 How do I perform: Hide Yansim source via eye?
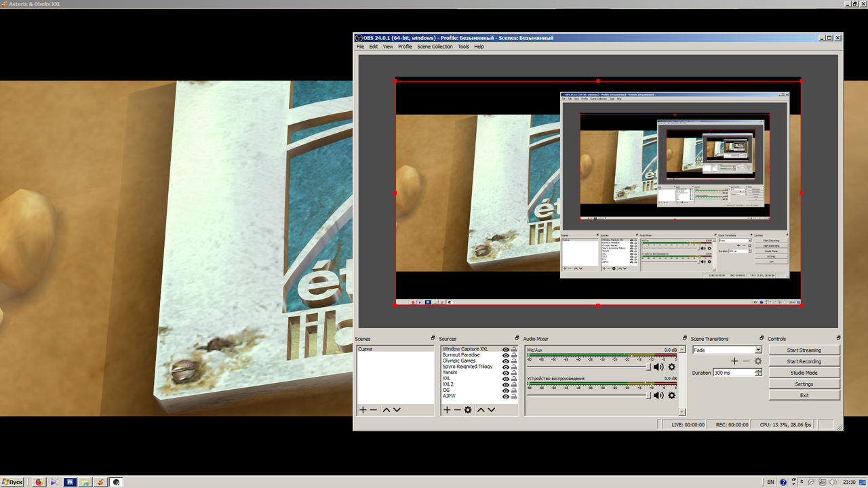tap(506, 373)
